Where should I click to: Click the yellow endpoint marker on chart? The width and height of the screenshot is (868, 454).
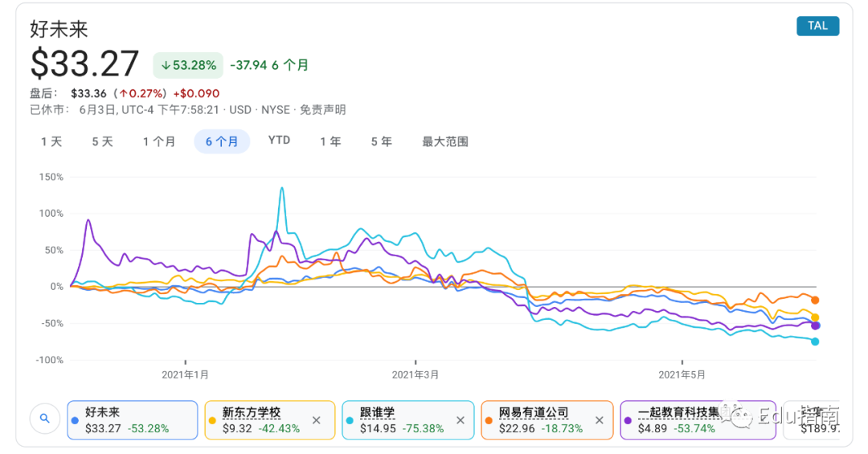point(815,317)
